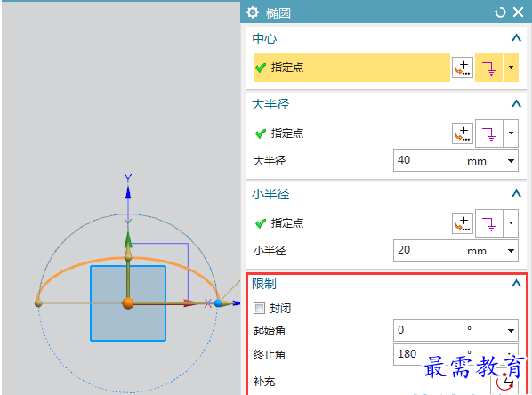Viewport: 532px width, 395px height.
Task: Collapse the 大半径 section
Action: click(x=516, y=103)
